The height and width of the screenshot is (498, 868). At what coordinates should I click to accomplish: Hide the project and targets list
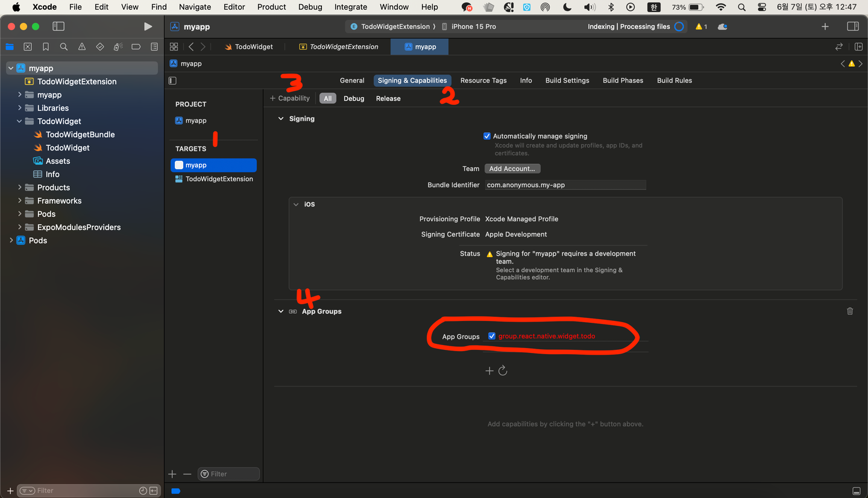point(173,80)
